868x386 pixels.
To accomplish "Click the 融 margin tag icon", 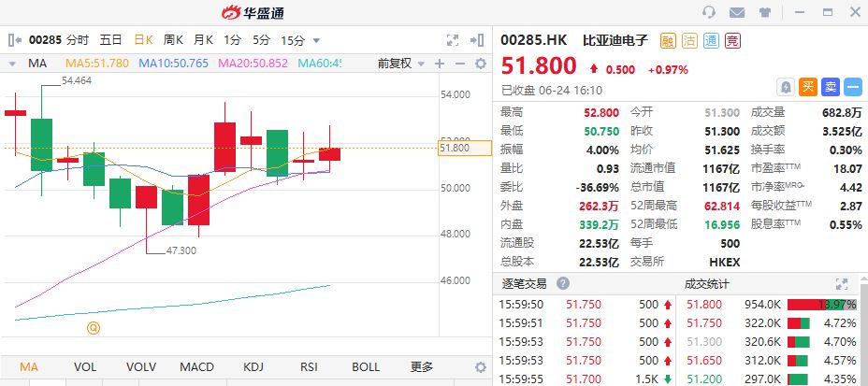I will pyautogui.click(x=668, y=40).
